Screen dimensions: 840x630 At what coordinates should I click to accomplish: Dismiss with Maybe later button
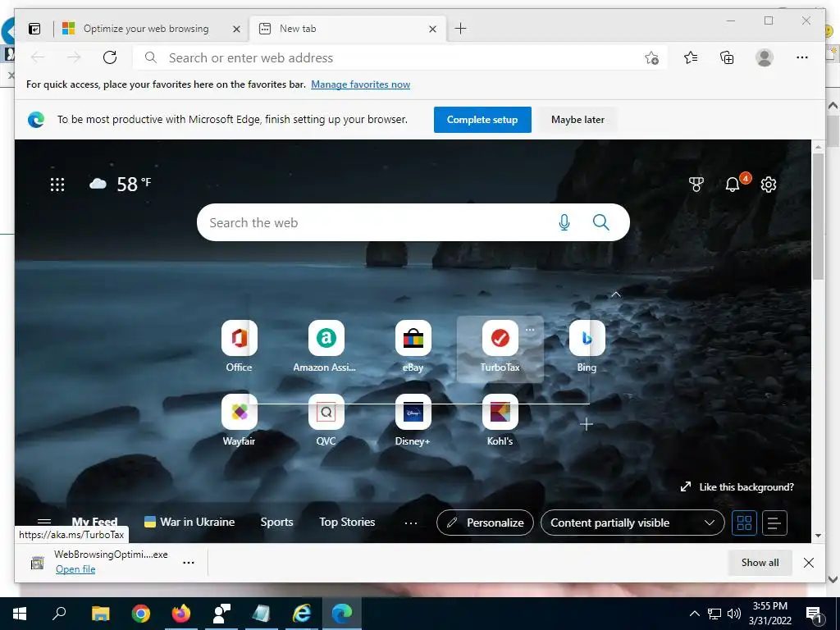click(577, 120)
